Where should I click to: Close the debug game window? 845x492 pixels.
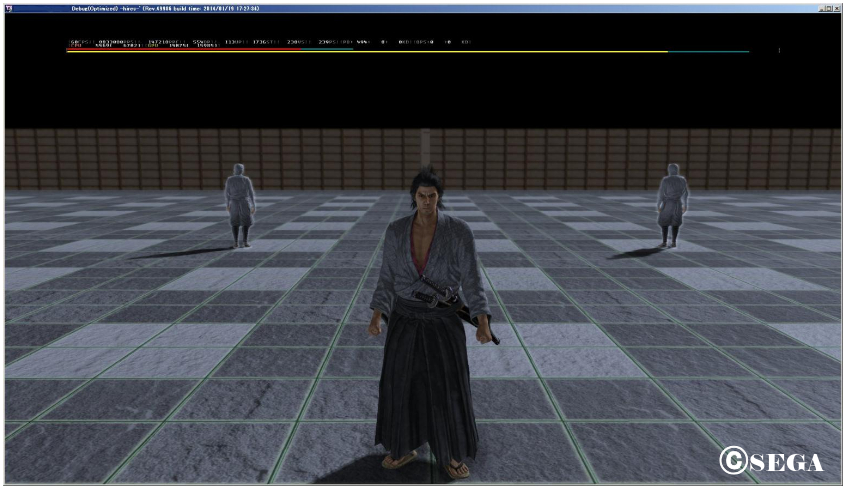[836, 8]
